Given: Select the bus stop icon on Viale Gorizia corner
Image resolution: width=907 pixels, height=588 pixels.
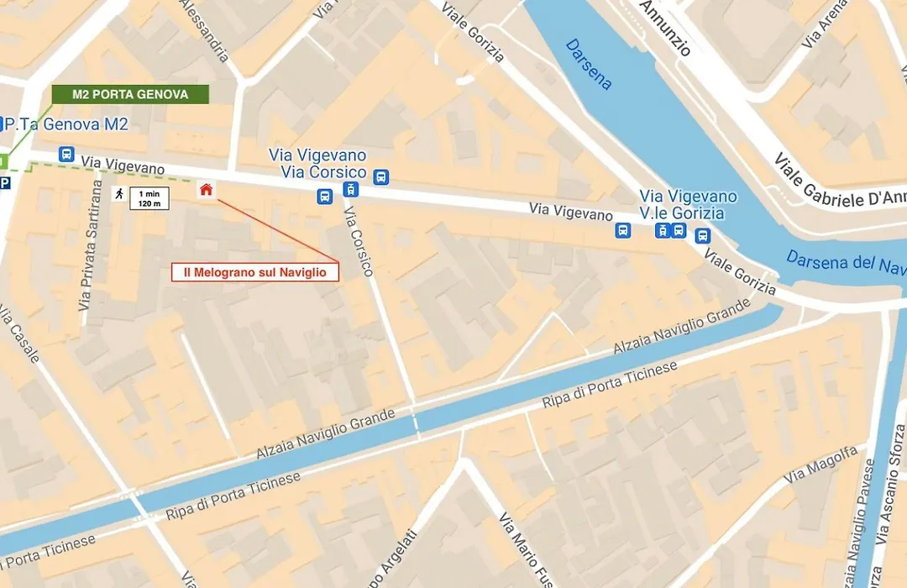Looking at the screenshot, I should 702,235.
